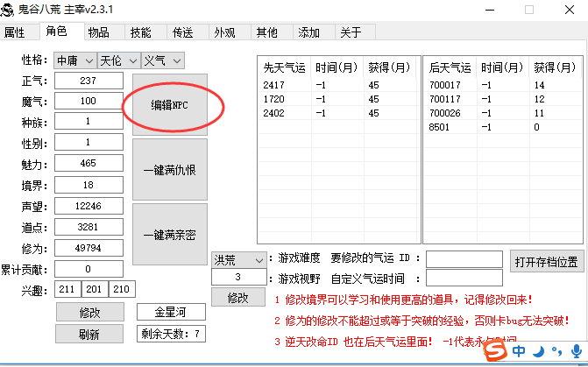This screenshot has height=367, width=588.
Task: Open the 关于 tab
Action: 356,32
